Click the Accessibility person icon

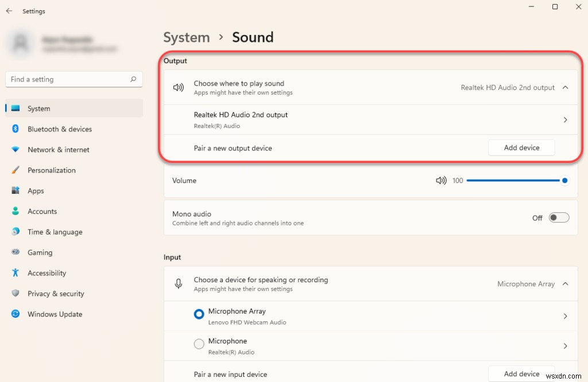15,273
